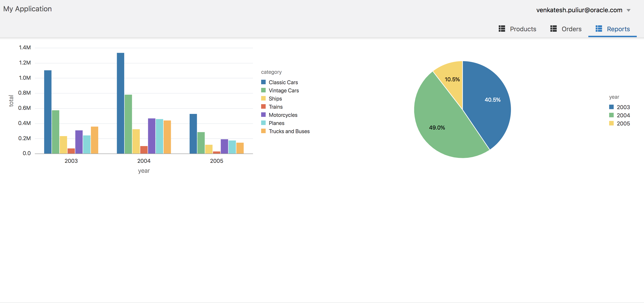The image size is (644, 303).
Task: Click the Motorcycles legend label
Action: [283, 115]
